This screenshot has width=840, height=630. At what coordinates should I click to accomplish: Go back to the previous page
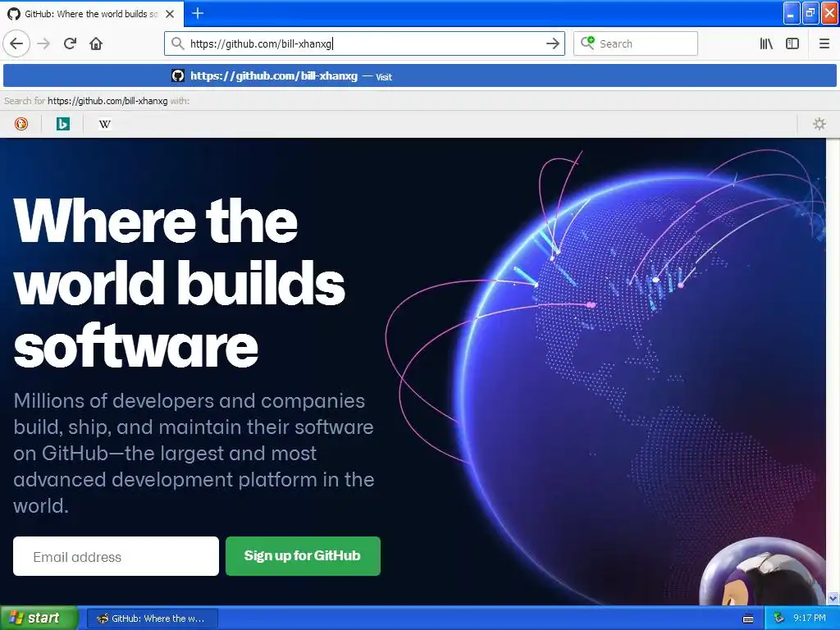pos(16,43)
